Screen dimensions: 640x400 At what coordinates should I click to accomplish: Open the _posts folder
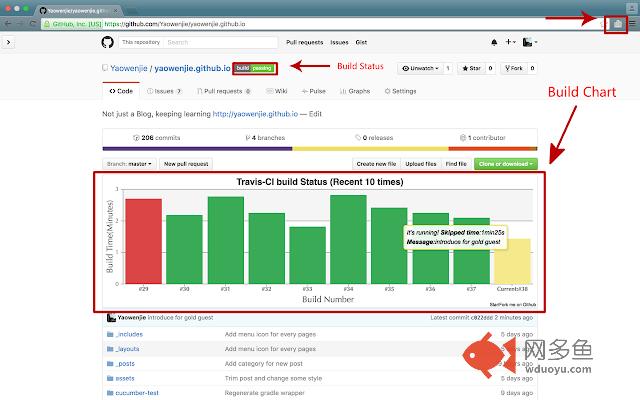125,363
